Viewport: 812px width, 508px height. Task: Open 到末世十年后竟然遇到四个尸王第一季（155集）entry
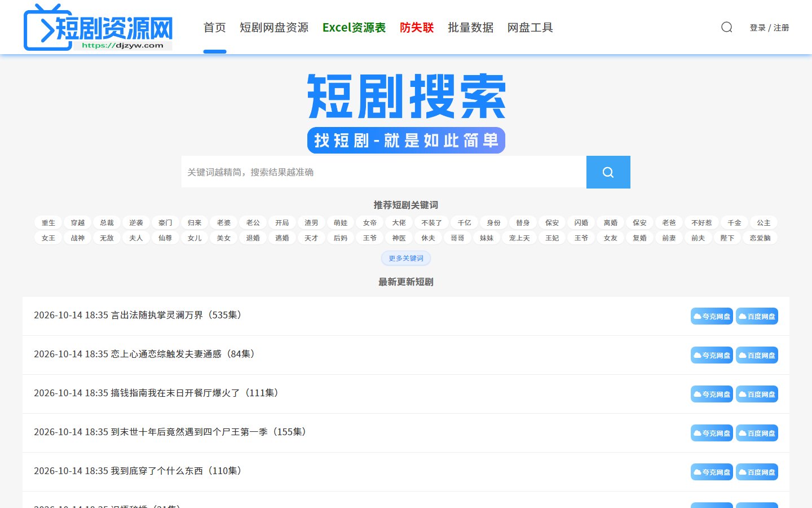pyautogui.click(x=170, y=432)
